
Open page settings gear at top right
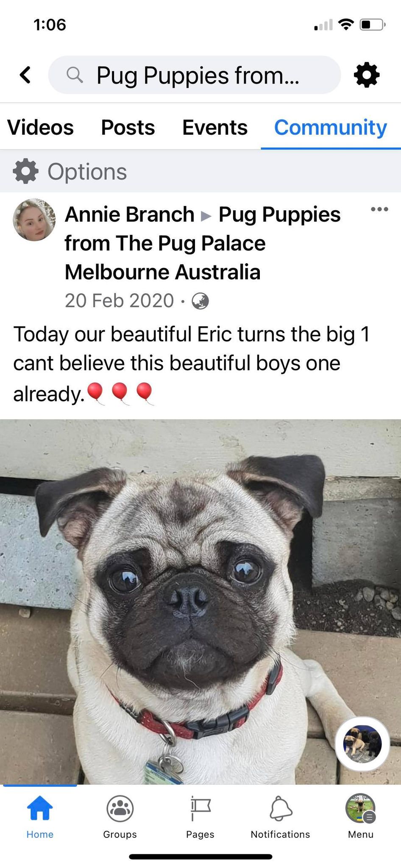coord(367,75)
